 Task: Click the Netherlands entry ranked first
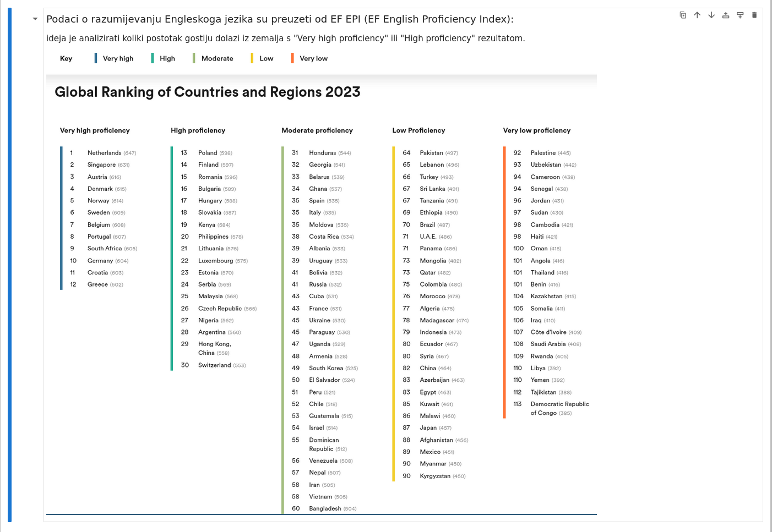[104, 153]
